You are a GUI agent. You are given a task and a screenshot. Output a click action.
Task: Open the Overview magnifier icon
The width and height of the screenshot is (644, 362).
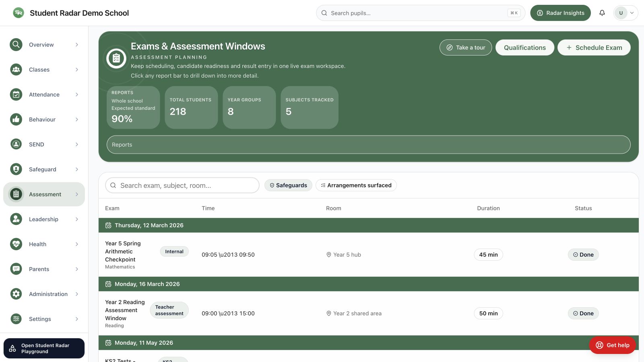(x=16, y=45)
